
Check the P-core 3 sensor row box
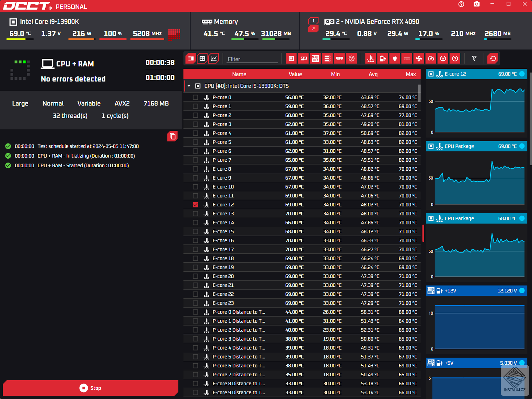pyautogui.click(x=196, y=124)
